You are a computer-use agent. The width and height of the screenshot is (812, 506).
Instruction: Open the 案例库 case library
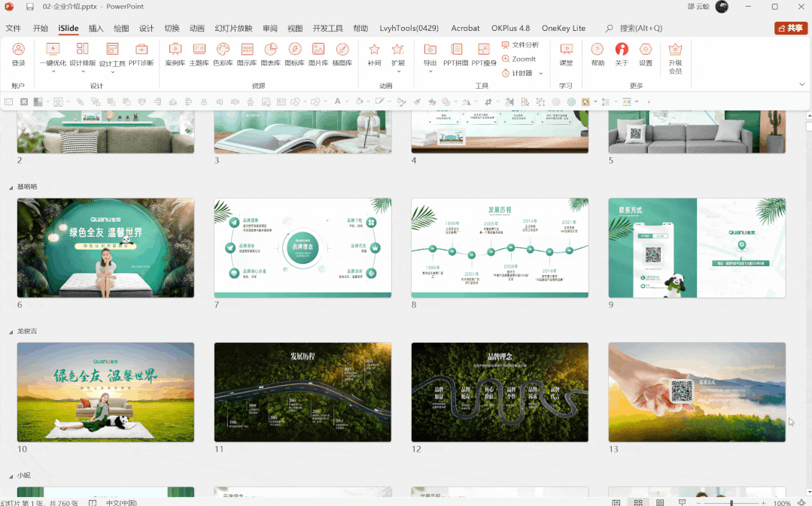175,54
